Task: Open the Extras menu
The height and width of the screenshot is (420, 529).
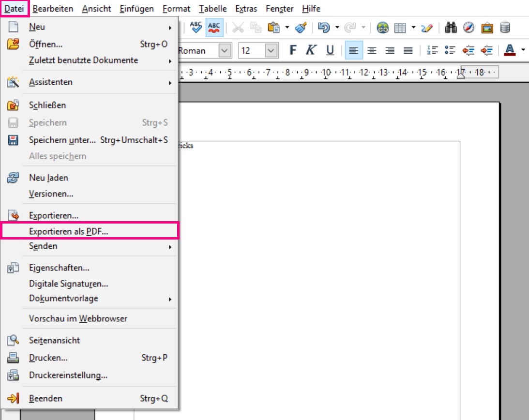Action: tap(246, 8)
